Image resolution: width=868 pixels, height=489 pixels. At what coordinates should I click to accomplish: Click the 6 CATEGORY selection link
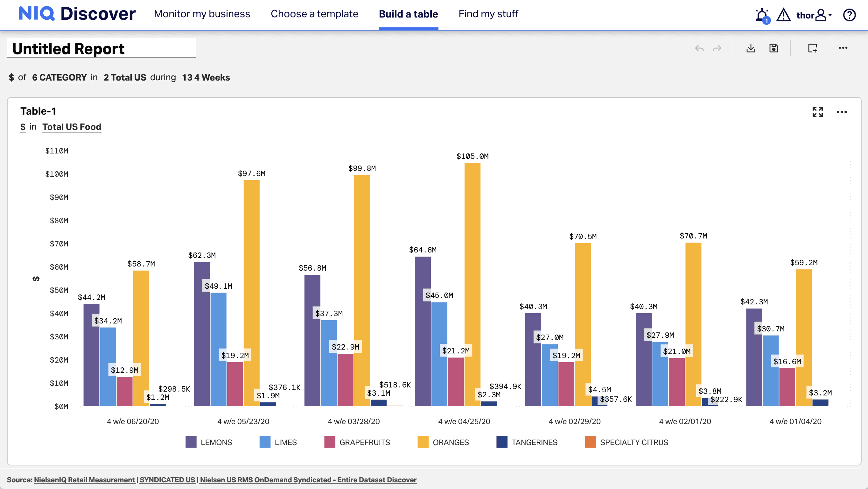[x=59, y=78]
